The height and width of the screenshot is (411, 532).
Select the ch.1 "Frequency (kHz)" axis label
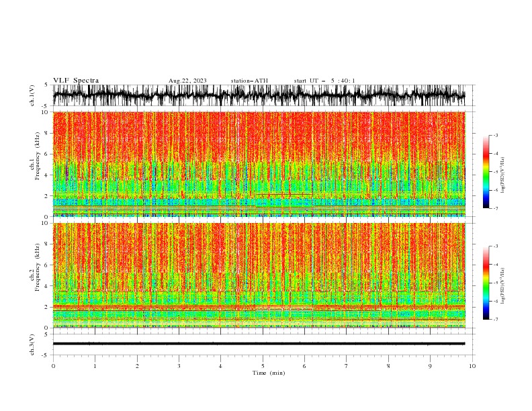coord(37,156)
